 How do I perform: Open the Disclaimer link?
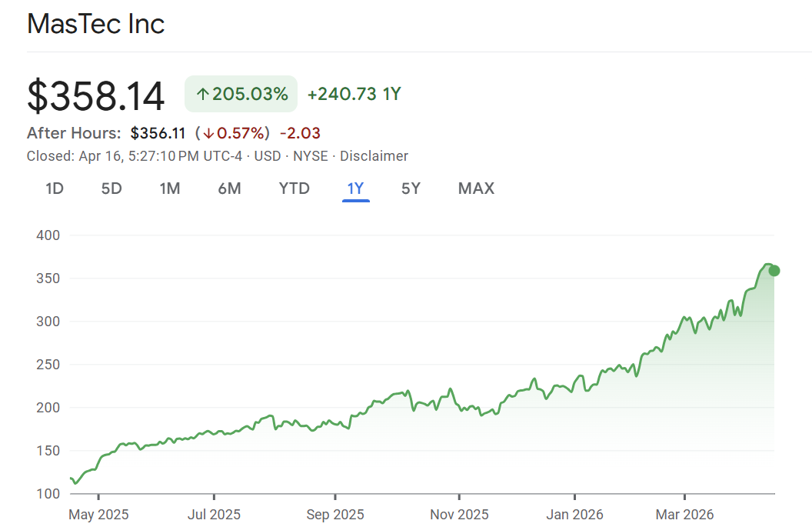pyautogui.click(x=374, y=156)
